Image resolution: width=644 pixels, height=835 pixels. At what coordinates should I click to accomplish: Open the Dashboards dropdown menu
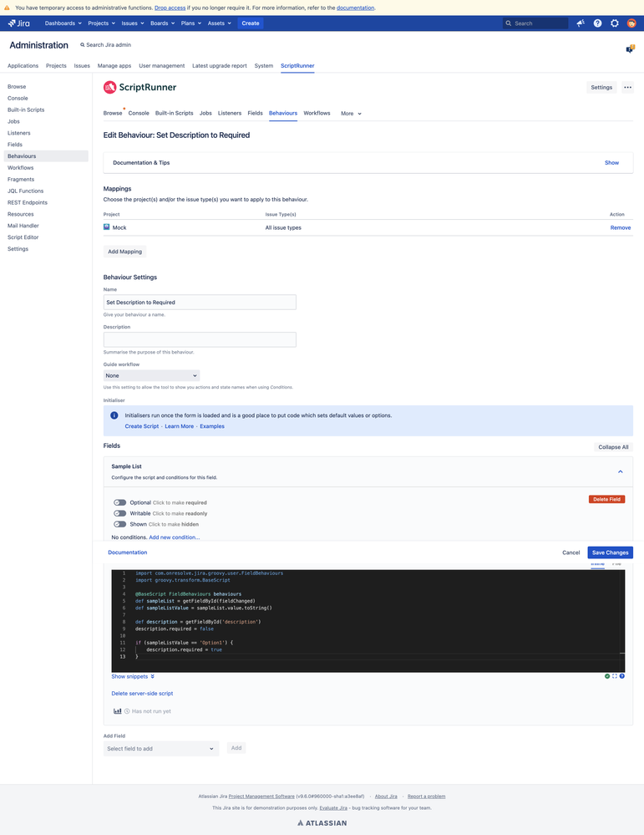(x=63, y=23)
